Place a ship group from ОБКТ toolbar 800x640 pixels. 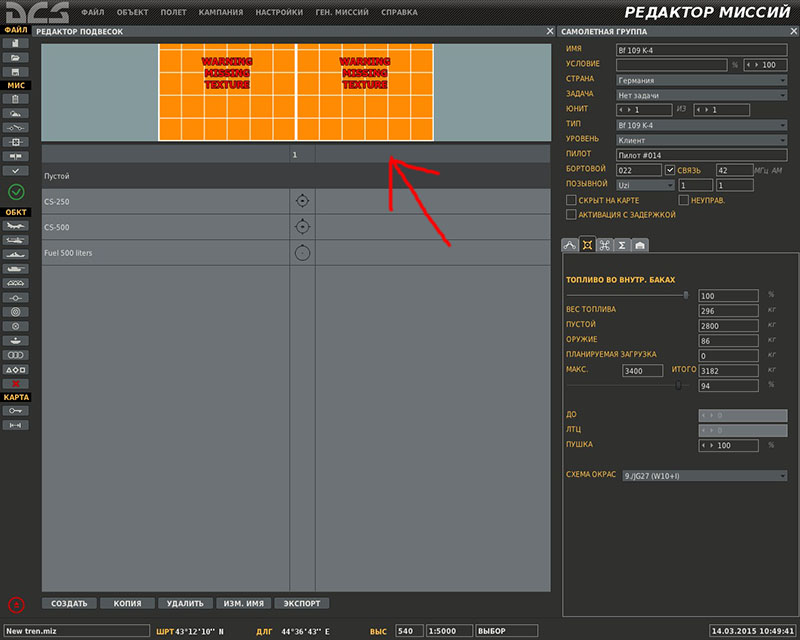[15, 255]
